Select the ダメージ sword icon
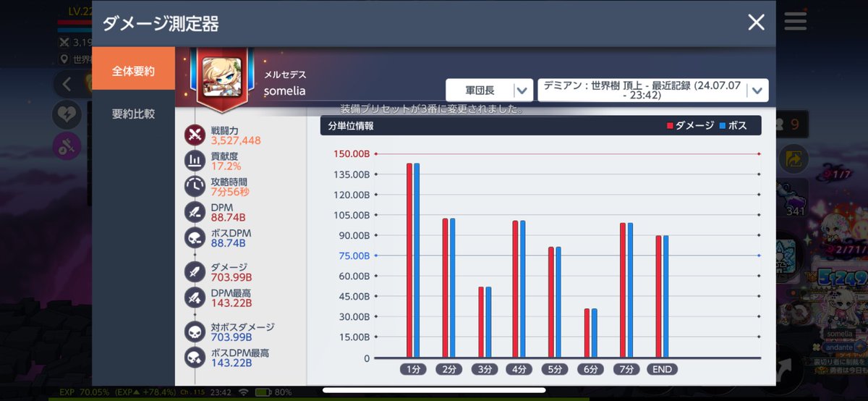 pos(195,272)
